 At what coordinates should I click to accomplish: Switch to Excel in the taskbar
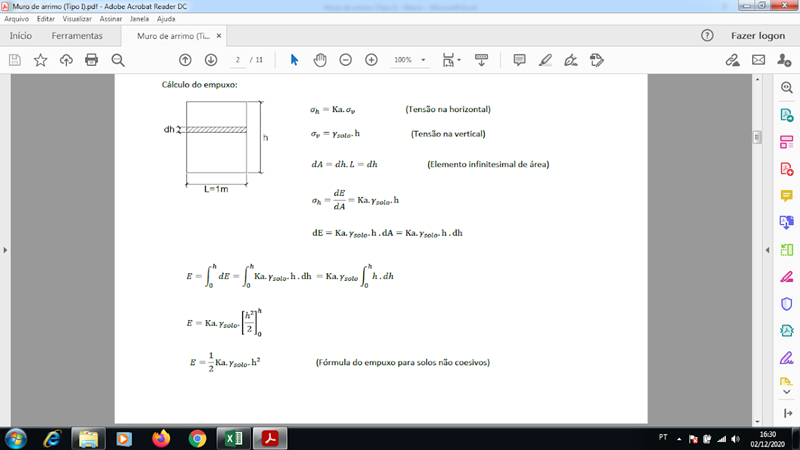point(234,439)
